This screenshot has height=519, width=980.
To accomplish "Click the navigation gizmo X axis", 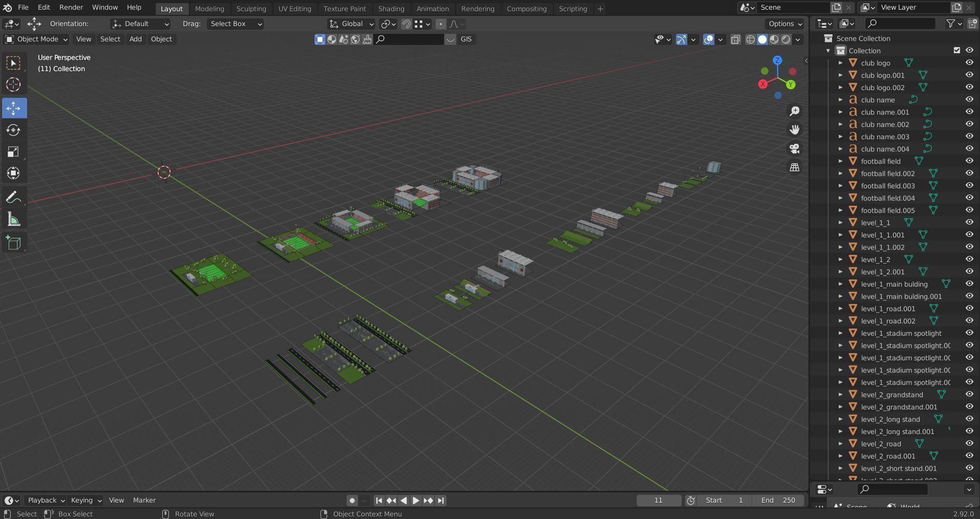I will click(763, 84).
